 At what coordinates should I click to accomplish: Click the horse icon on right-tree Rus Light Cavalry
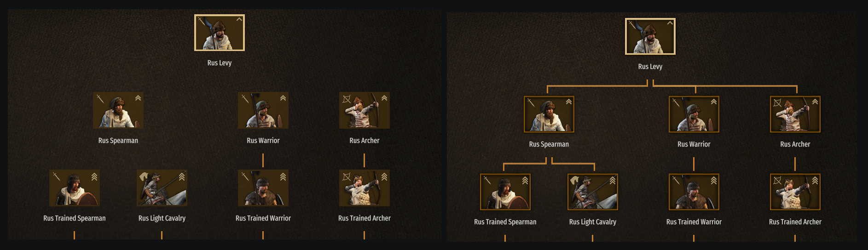[575, 180]
